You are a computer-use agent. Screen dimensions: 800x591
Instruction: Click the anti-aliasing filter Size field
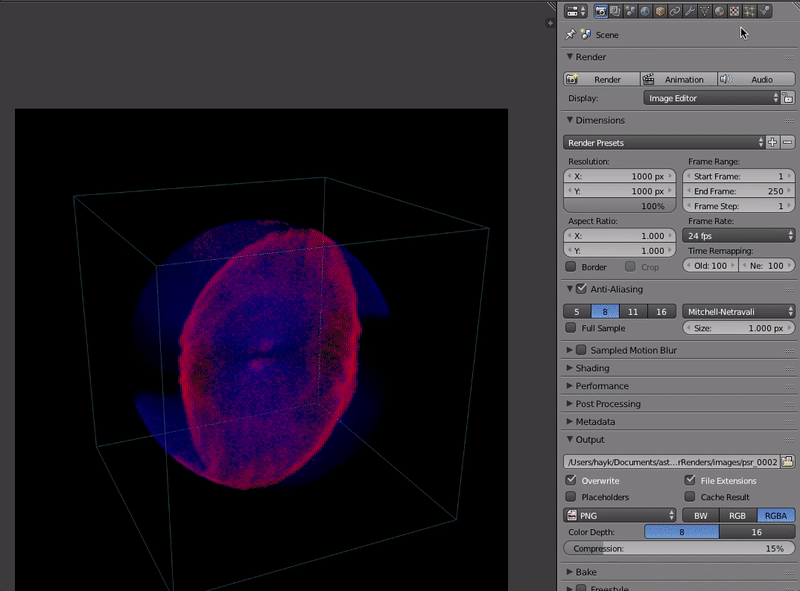click(x=739, y=328)
